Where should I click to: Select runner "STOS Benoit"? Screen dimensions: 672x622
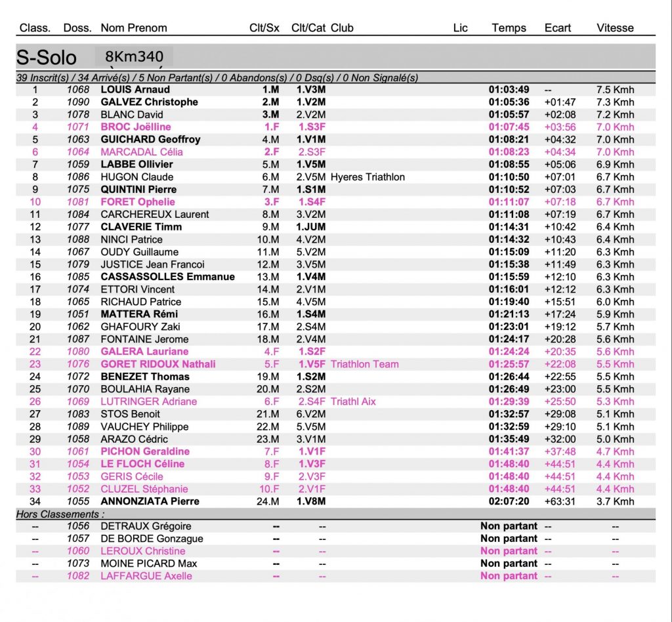tap(131, 414)
